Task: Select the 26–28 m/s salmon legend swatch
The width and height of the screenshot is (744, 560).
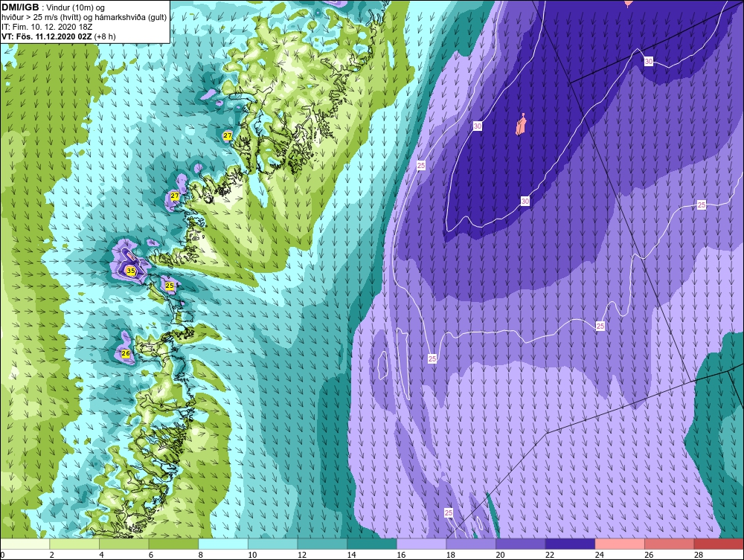Action: click(x=669, y=544)
